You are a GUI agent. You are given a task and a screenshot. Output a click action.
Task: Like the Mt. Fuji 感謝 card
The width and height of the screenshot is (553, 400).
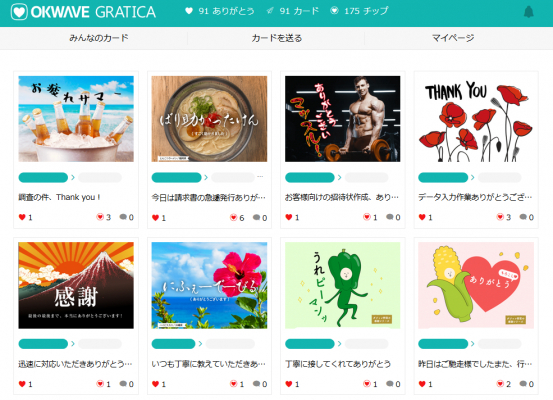(x=22, y=384)
